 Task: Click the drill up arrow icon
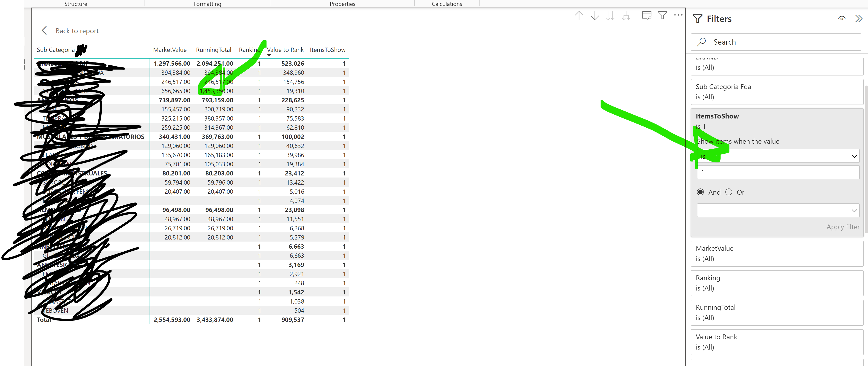pos(579,16)
